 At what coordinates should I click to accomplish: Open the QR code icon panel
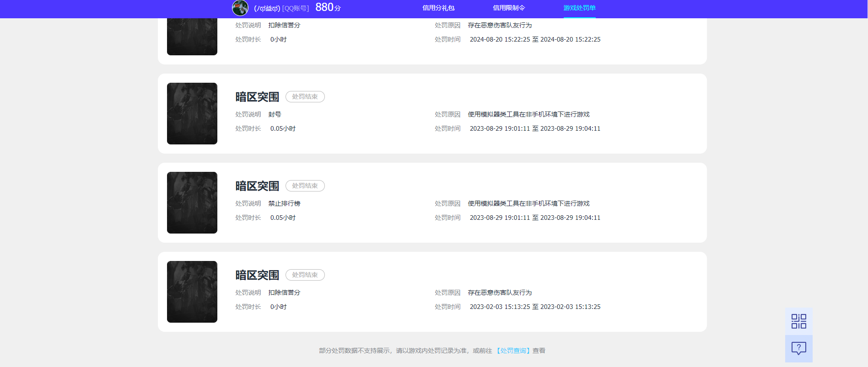tap(799, 321)
